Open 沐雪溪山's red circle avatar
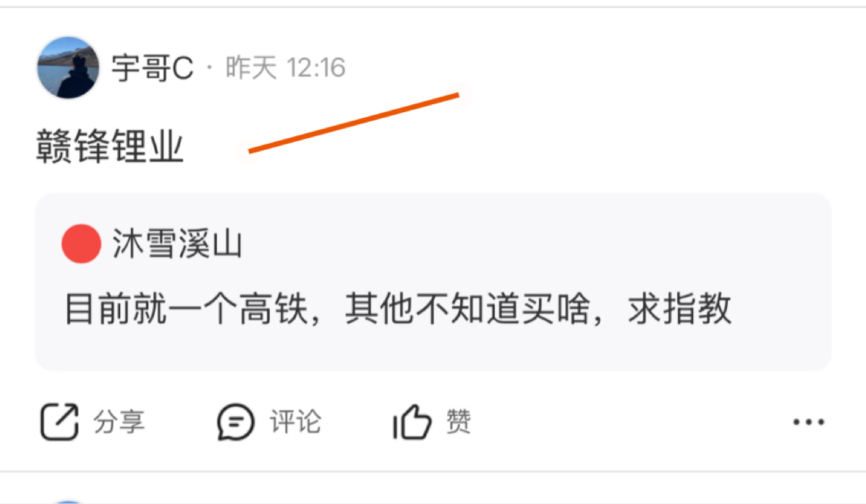Screen dimensions: 866x504 tap(81, 244)
